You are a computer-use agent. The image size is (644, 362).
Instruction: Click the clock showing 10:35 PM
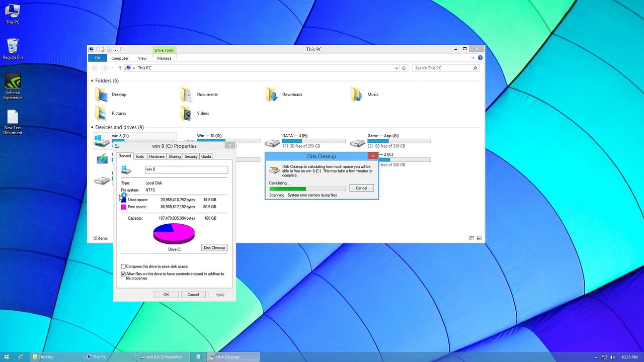point(630,357)
